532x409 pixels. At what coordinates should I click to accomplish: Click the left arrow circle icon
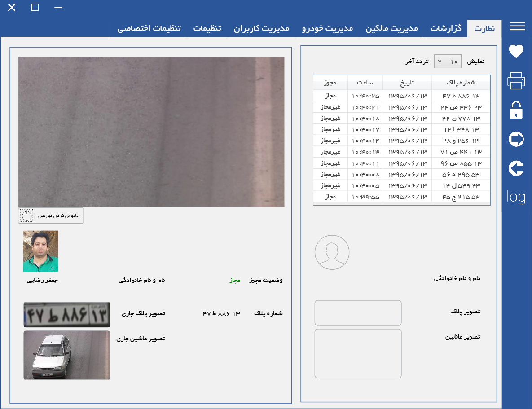pyautogui.click(x=516, y=168)
